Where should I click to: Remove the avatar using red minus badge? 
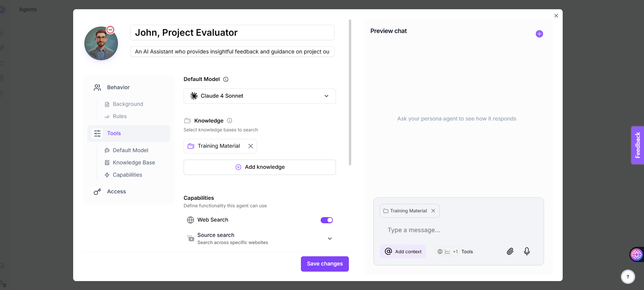(x=111, y=30)
